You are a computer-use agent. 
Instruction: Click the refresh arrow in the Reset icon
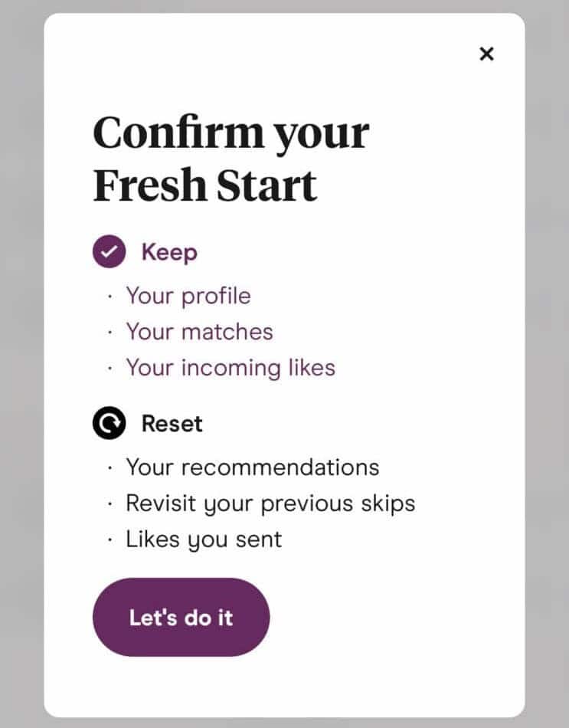[x=108, y=422]
